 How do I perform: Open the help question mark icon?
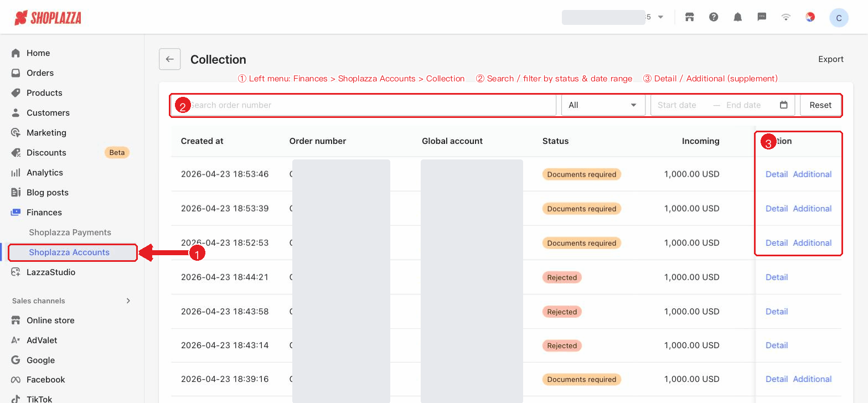point(714,17)
